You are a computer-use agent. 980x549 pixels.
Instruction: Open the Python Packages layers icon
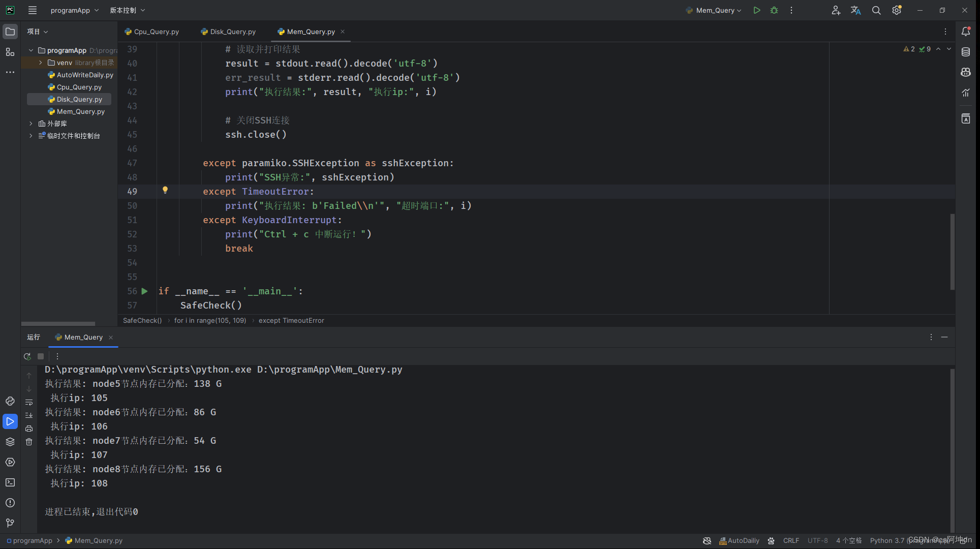tap(10, 442)
